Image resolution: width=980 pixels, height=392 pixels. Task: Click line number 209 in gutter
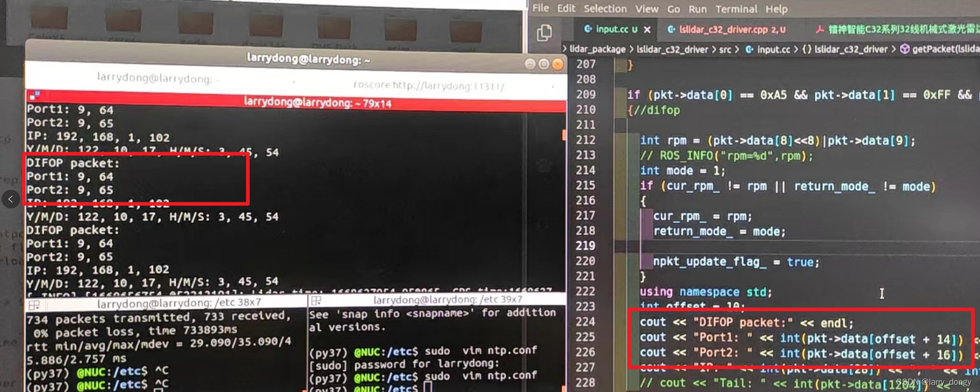tap(586, 95)
